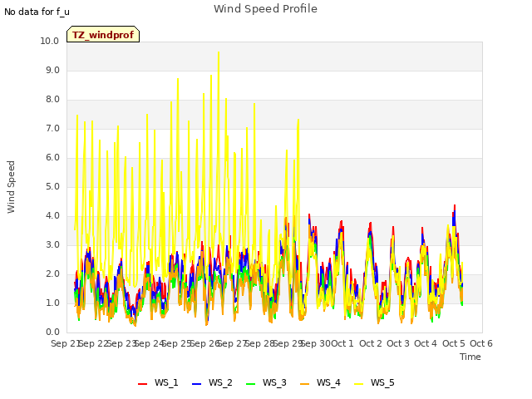The image size is (532, 399).
Task: Click the TZ_windprof label box
Action: click(103, 35)
